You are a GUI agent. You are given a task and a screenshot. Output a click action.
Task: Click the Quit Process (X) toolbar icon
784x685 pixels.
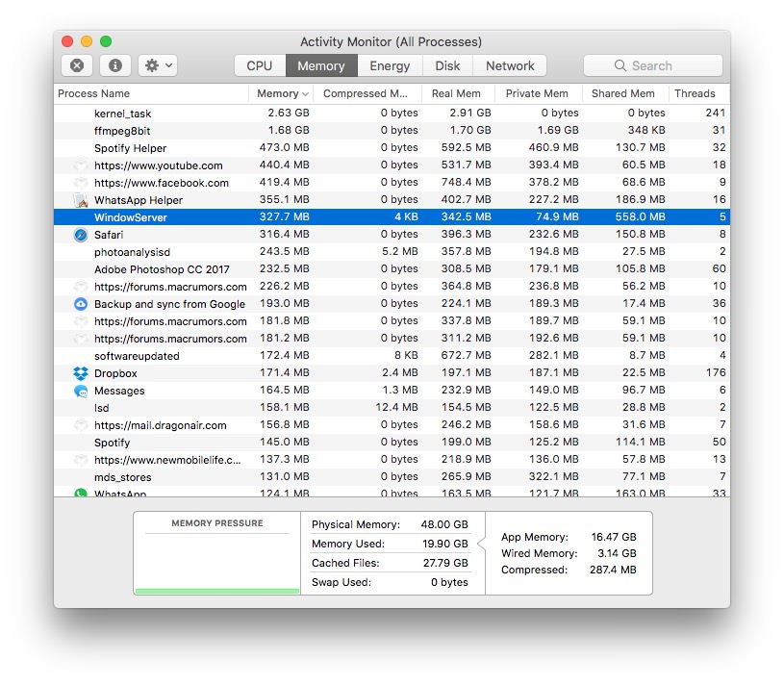click(77, 65)
